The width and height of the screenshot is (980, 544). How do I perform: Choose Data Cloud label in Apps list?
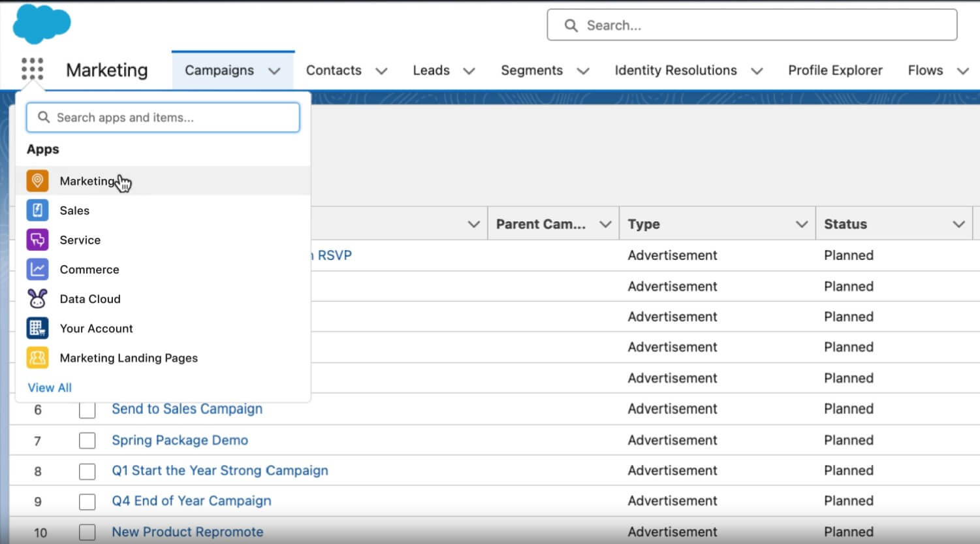click(90, 299)
